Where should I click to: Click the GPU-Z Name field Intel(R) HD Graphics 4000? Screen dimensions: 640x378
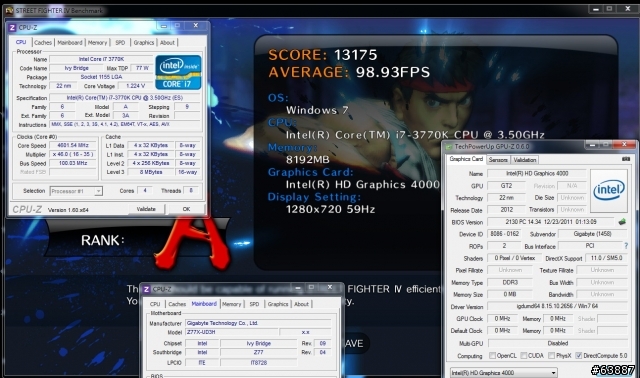(537, 173)
